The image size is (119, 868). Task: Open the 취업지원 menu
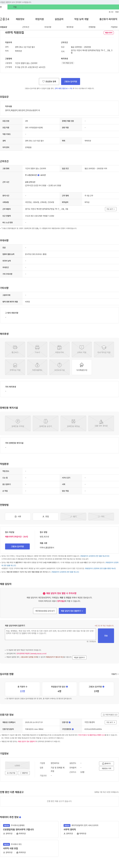tap(40, 19)
